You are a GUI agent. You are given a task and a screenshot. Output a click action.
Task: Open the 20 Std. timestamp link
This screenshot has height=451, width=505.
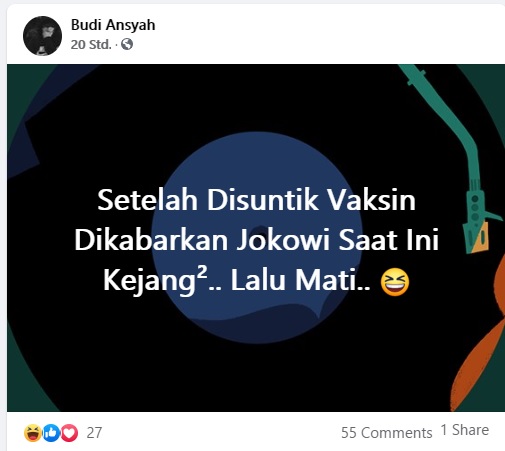(91, 44)
